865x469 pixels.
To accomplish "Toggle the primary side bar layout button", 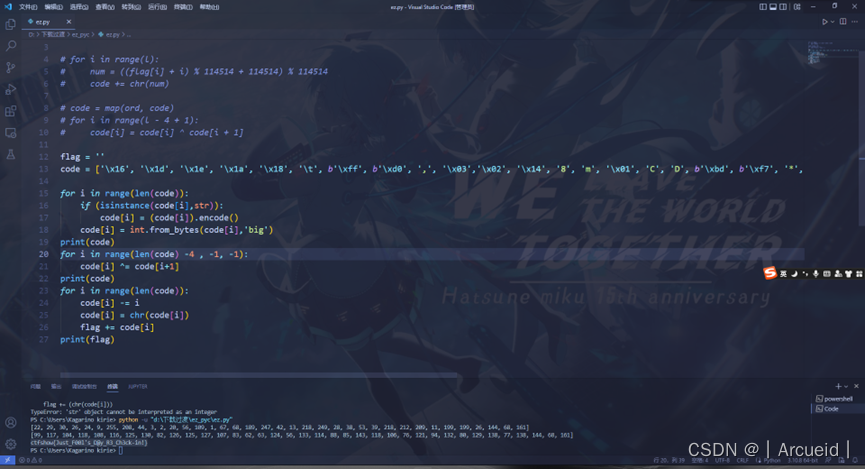I will [763, 7].
